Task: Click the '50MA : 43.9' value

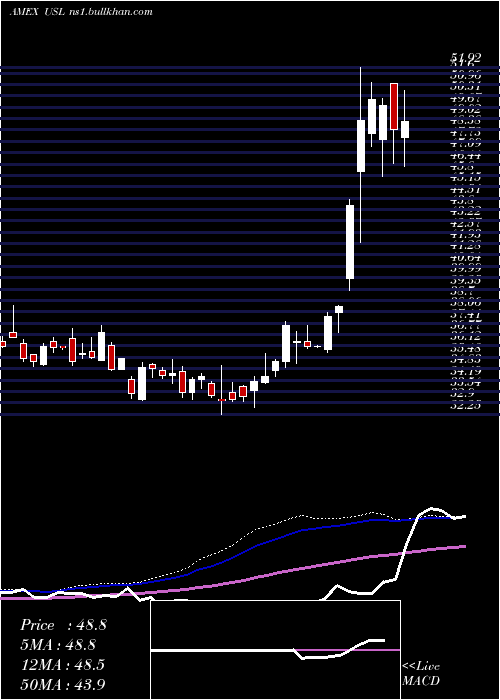Action: pyautogui.click(x=63, y=684)
